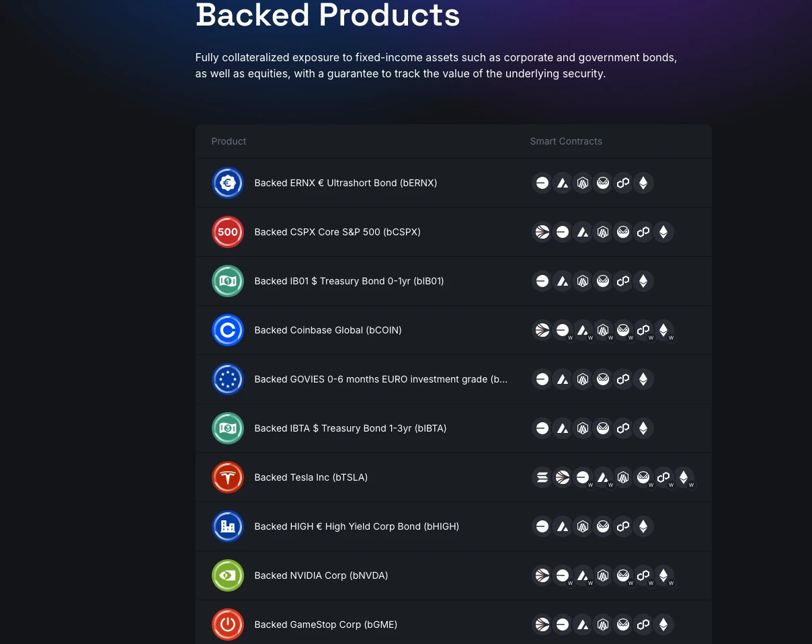Click the Arbitrum icon in the bCOIN row

click(603, 330)
